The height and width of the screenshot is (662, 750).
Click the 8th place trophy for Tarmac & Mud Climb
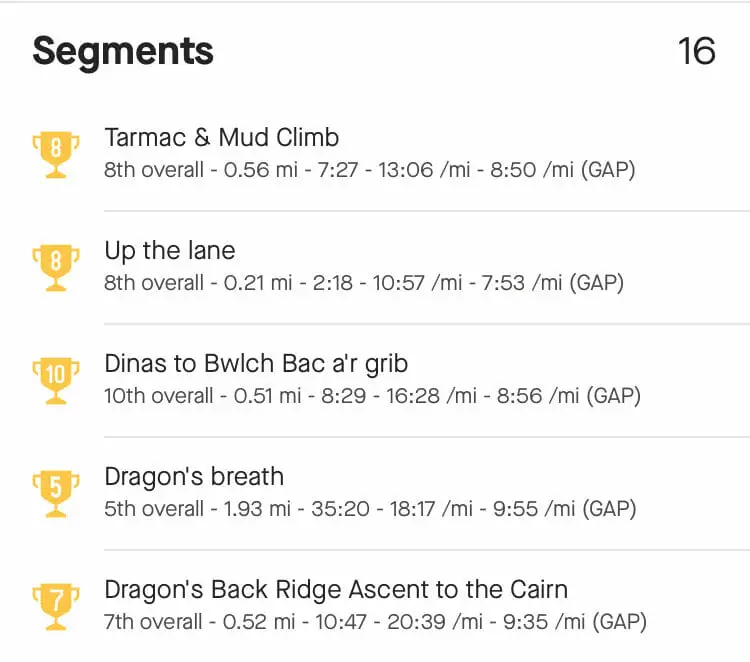[x=56, y=154]
